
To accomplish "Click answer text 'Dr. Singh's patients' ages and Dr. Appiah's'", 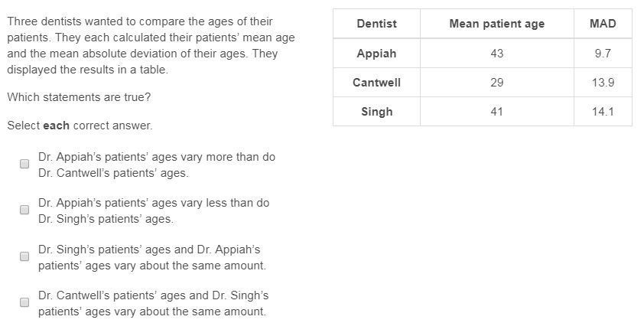I will [x=149, y=250].
